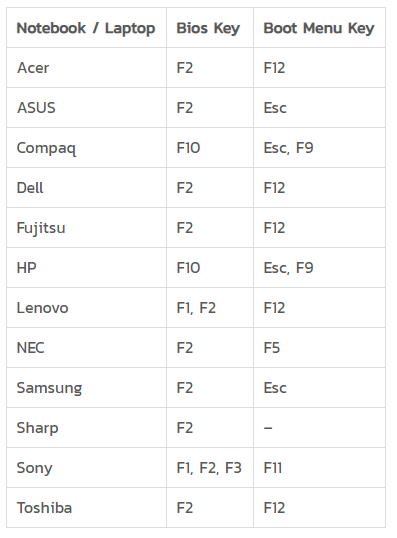Select the Acer row name cell
Screen dimensions: 397x538
pos(86,68)
